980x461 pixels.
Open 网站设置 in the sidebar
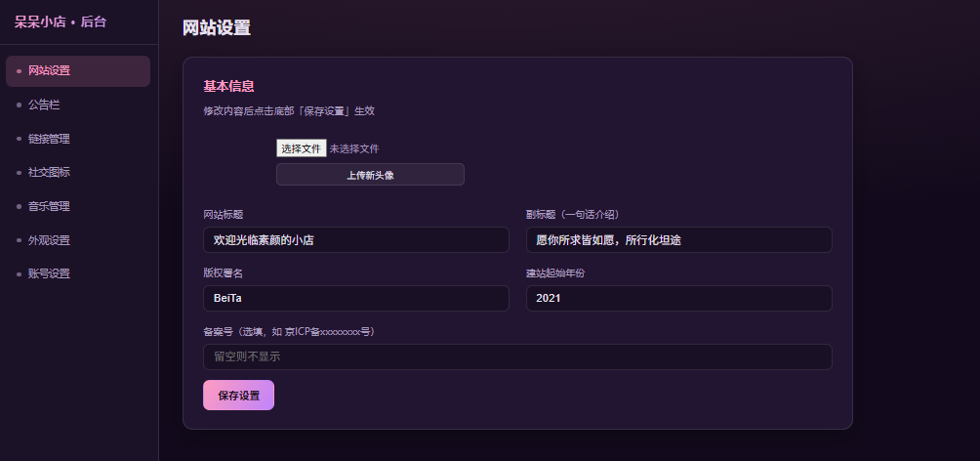pos(77,71)
